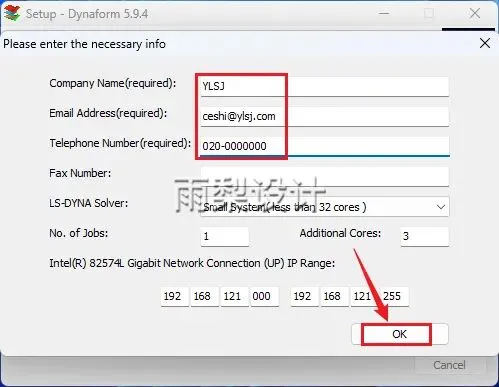Image resolution: width=499 pixels, height=387 pixels.
Task: Click the Telephone Number input field
Action: click(x=325, y=146)
